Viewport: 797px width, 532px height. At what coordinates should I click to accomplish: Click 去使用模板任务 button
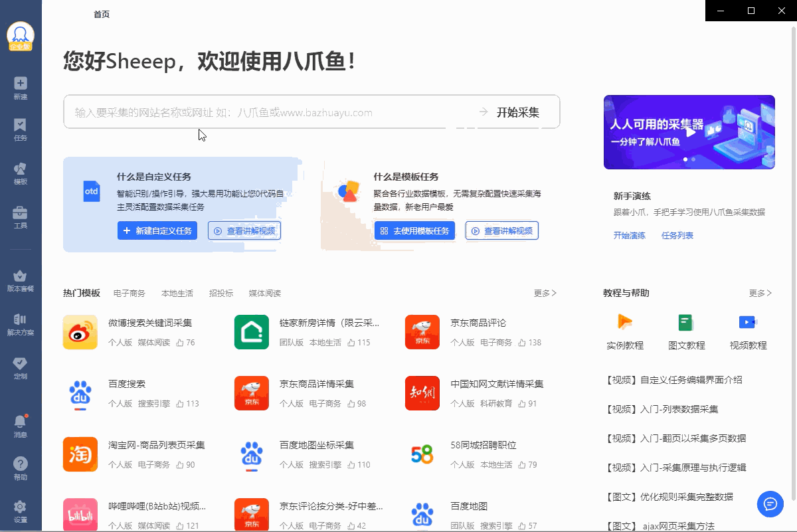coord(414,230)
